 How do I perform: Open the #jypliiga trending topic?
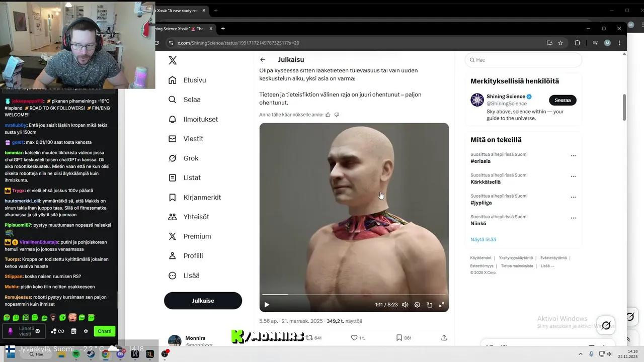pyautogui.click(x=480, y=203)
